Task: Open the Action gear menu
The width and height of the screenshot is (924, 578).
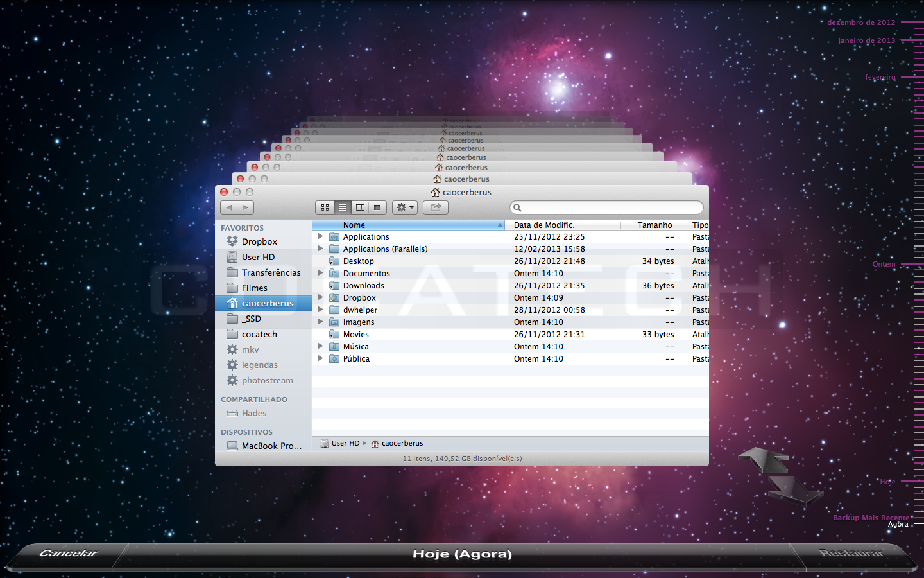Action: click(x=404, y=207)
